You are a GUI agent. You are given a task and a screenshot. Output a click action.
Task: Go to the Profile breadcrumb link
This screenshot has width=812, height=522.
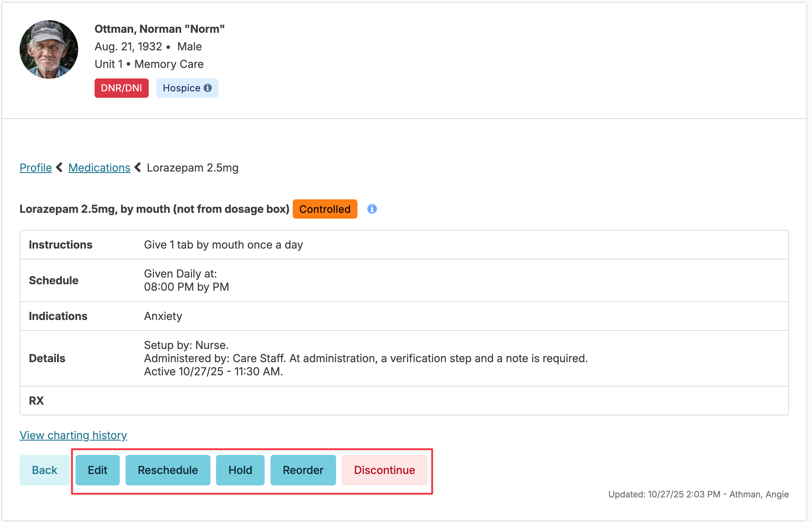(x=36, y=168)
